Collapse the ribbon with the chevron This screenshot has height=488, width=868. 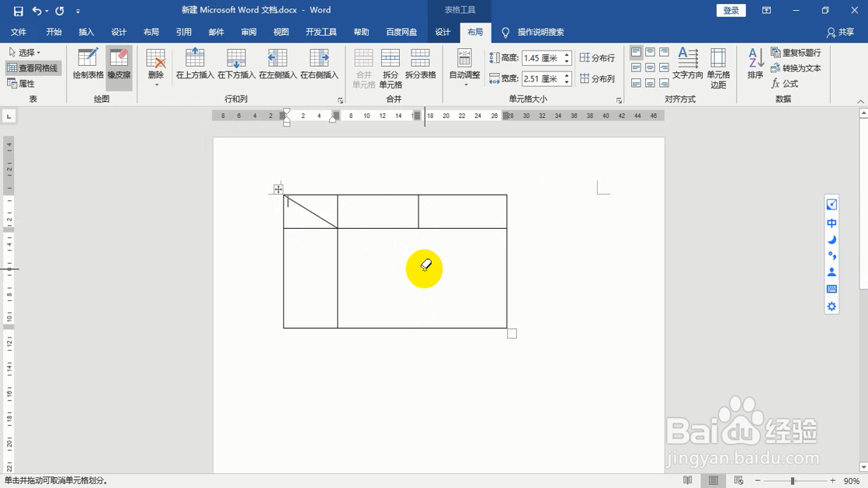click(860, 102)
